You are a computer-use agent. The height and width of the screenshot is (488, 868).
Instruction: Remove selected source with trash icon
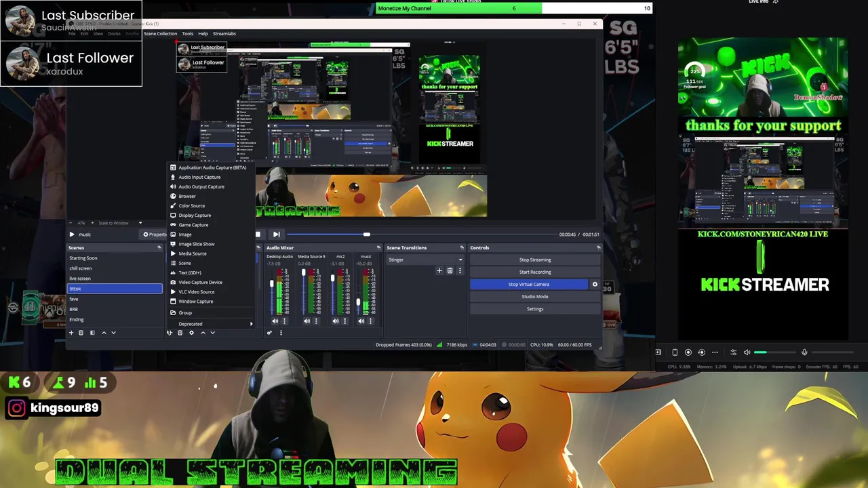pos(180,333)
